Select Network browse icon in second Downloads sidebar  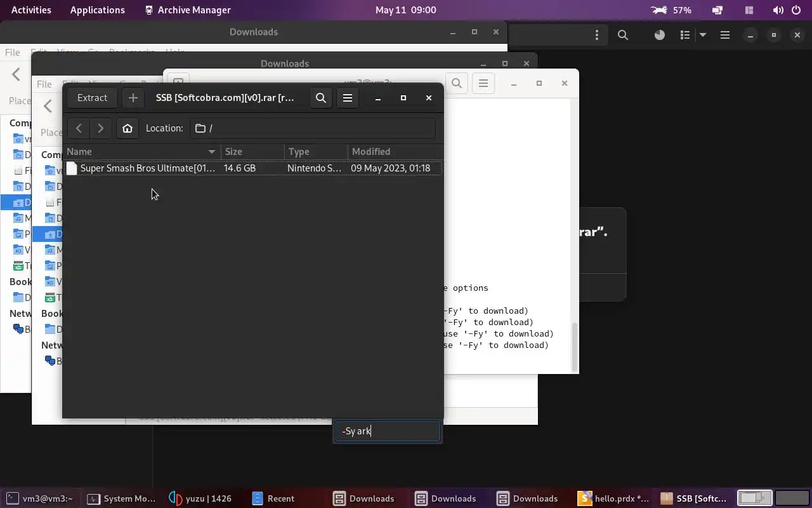[x=50, y=361]
